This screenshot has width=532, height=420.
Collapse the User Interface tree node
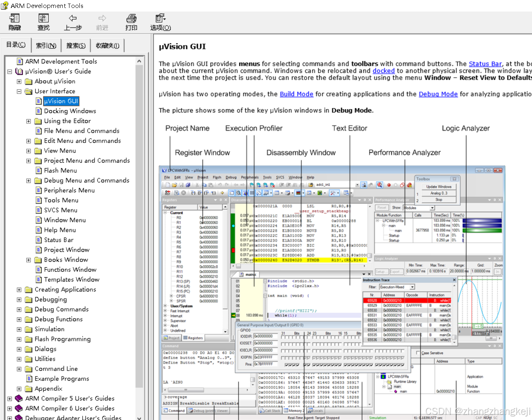[19, 91]
